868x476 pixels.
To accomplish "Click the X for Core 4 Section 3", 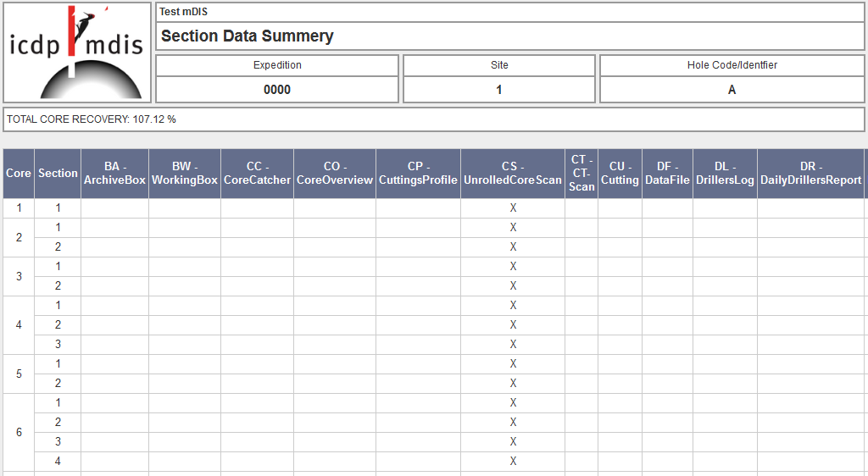I will (513, 345).
